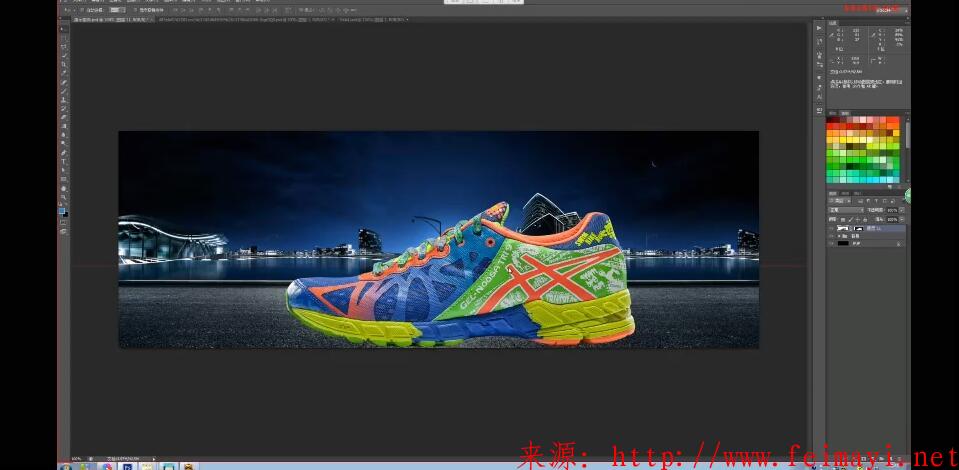Screen dimensions: 959x470
Task: Select the Zoom tool in the toolbar
Action: 64,197
